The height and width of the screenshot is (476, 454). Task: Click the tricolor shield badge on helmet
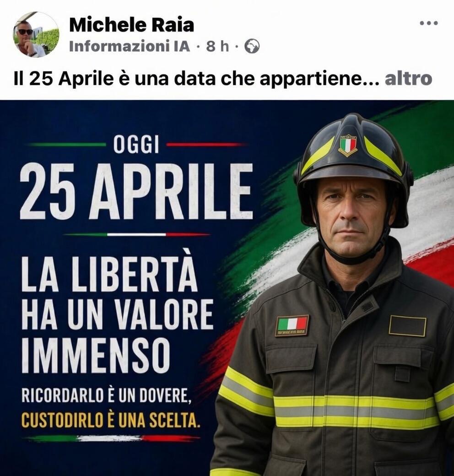[x=348, y=145]
